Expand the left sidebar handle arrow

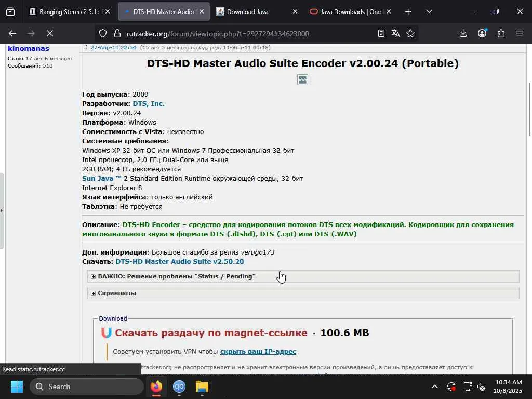[x=2, y=211]
